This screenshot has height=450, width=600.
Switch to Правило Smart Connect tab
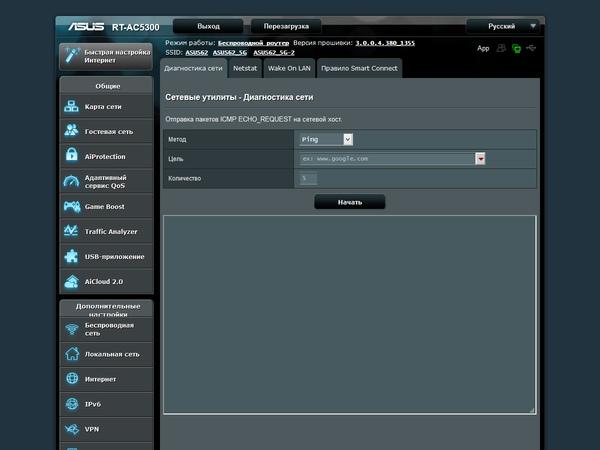pos(359,68)
